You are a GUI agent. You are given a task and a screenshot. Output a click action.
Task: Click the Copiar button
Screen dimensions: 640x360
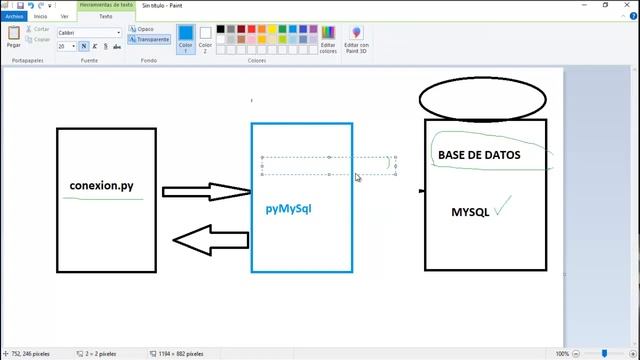tap(38, 40)
